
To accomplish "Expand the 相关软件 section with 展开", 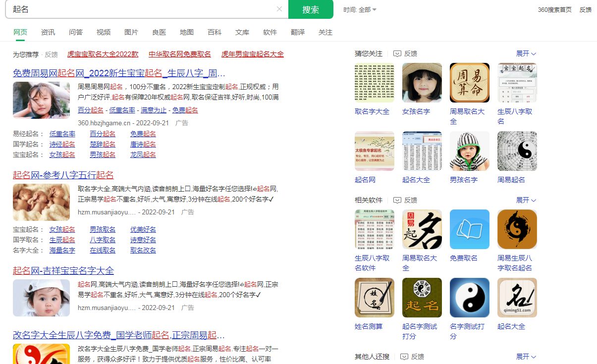I will pos(526,200).
